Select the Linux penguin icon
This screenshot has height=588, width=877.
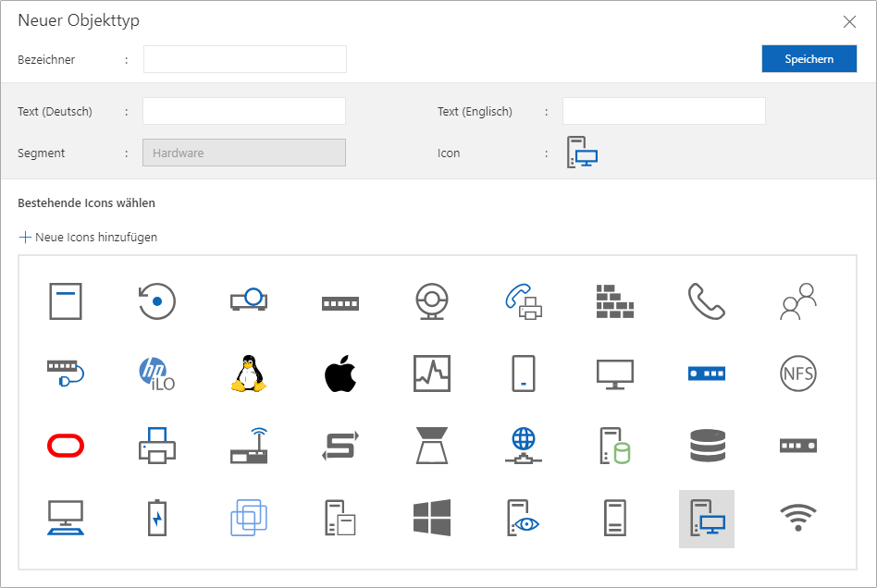[248, 373]
